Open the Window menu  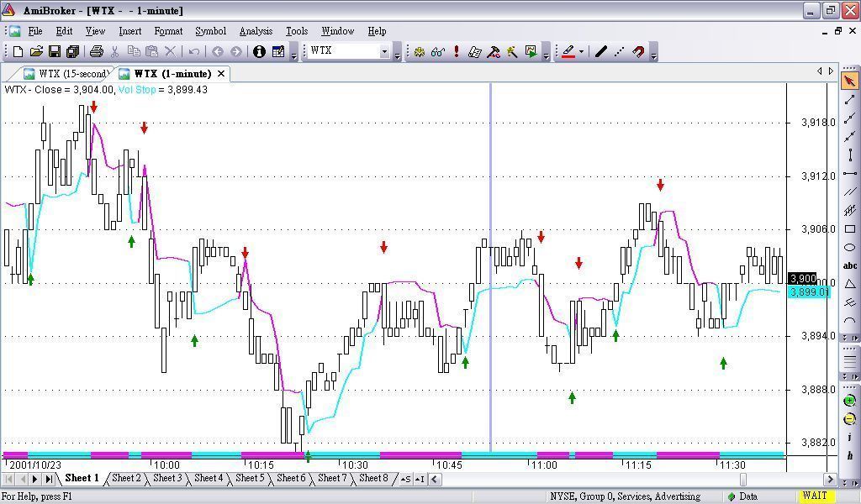click(x=338, y=31)
